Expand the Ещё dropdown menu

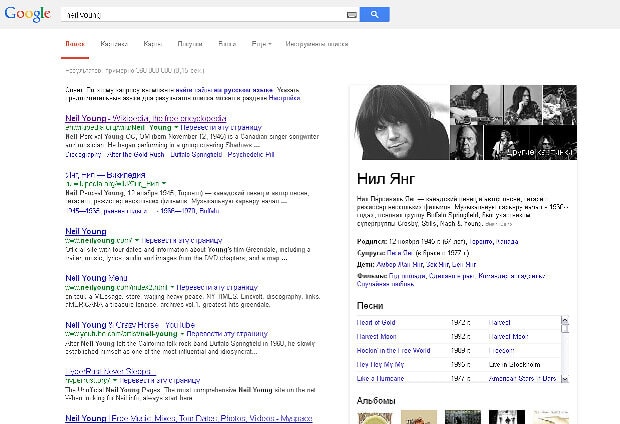pos(261,45)
